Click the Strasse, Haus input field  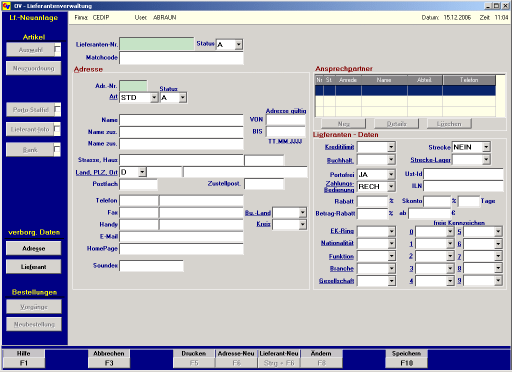pyautogui.click(x=181, y=160)
